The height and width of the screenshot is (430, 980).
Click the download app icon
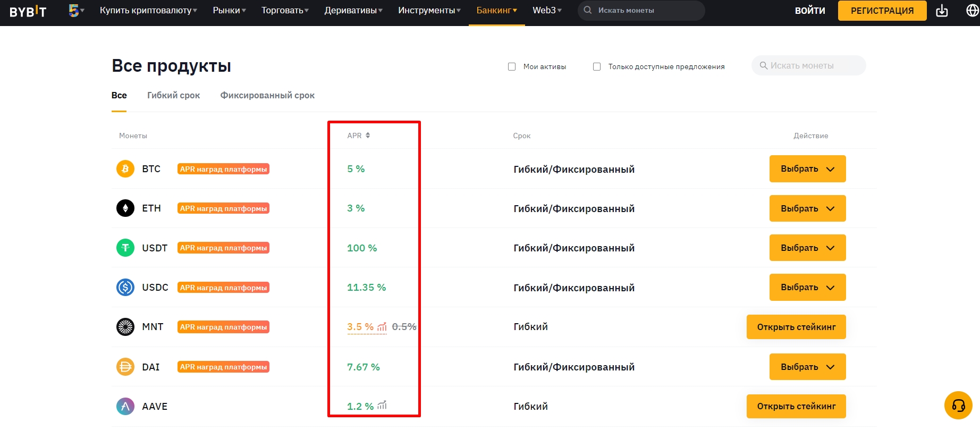click(x=942, y=11)
